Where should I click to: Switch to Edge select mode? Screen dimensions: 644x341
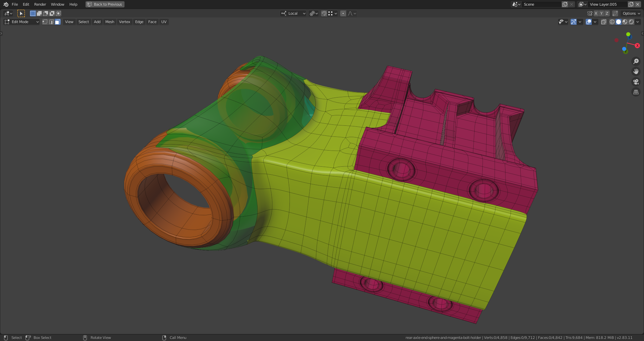tap(51, 22)
